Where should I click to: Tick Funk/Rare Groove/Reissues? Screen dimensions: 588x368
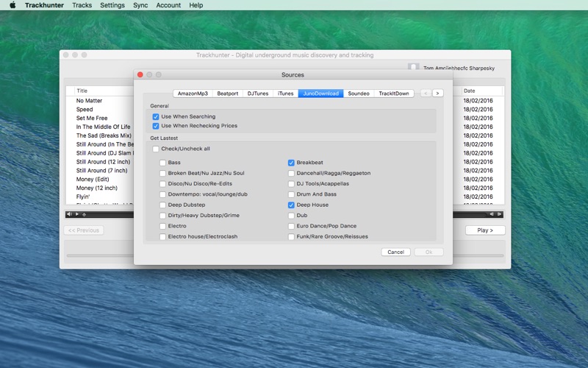pyautogui.click(x=291, y=236)
